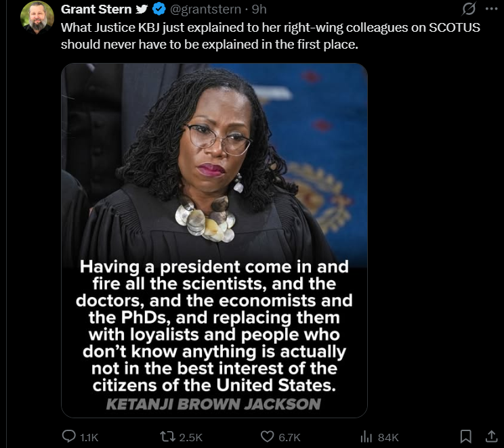Screen dimensions: 504x448
Task: Click the repost arrows icon
Action: [x=168, y=436]
